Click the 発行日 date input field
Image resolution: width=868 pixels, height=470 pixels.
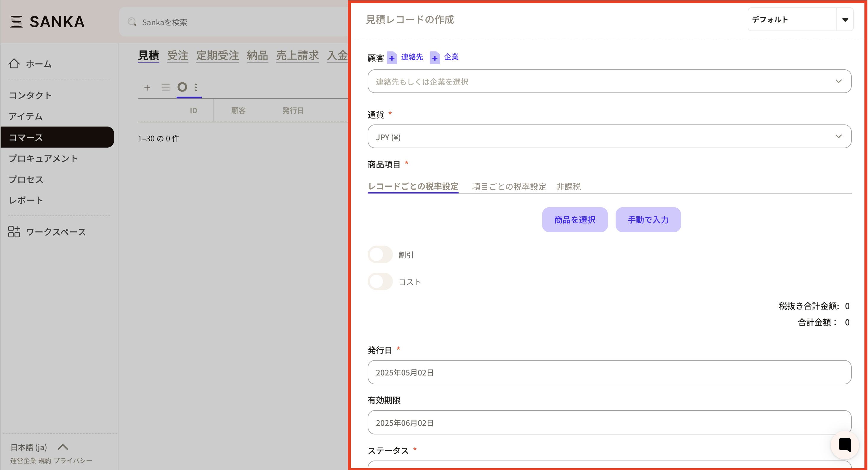click(x=609, y=373)
